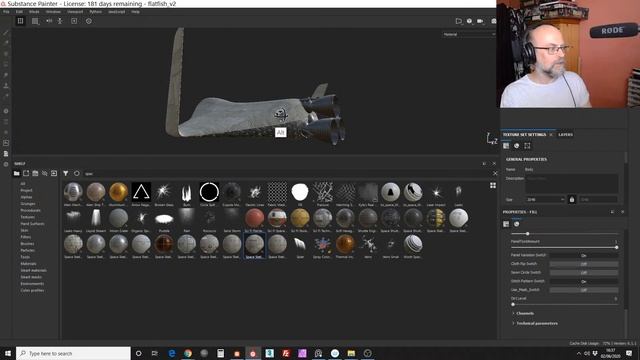Screen dimensions: 640x360
Task: Click the import resource icon in Shelf toolbar
Action: [x=54, y=173]
